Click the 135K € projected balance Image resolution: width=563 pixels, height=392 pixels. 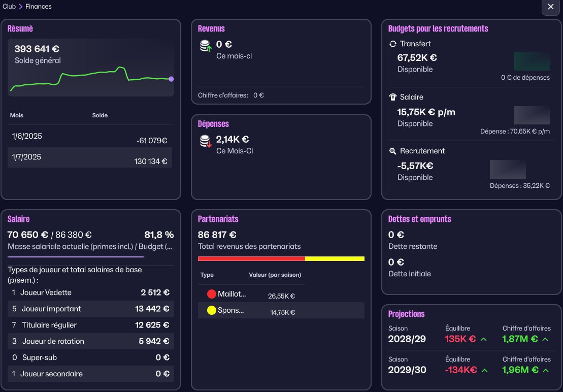[460, 339]
